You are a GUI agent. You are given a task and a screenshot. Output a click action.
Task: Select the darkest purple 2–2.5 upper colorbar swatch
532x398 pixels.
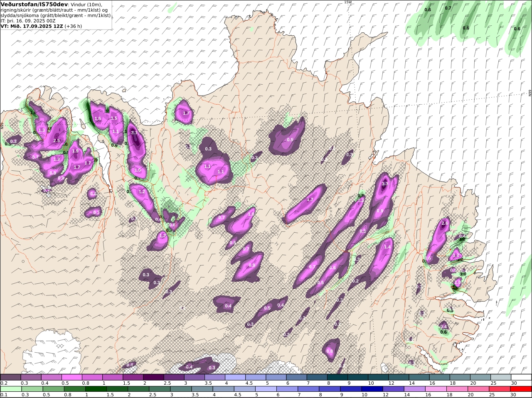pyautogui.click(x=153, y=377)
